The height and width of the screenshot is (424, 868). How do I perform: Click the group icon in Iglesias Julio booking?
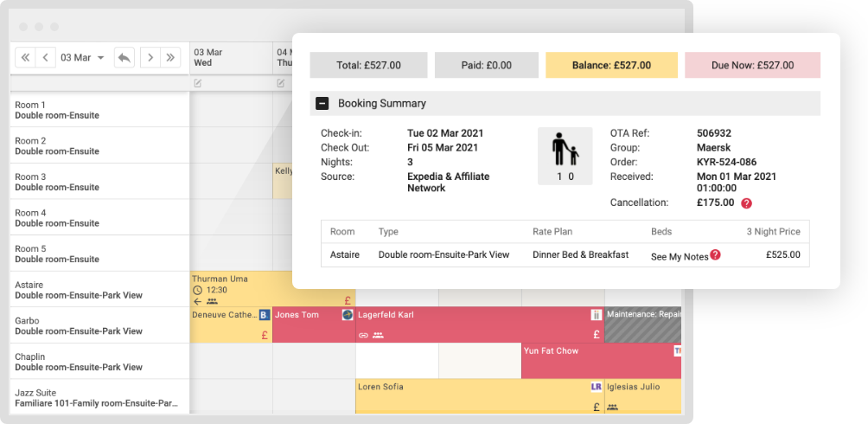pos(612,408)
